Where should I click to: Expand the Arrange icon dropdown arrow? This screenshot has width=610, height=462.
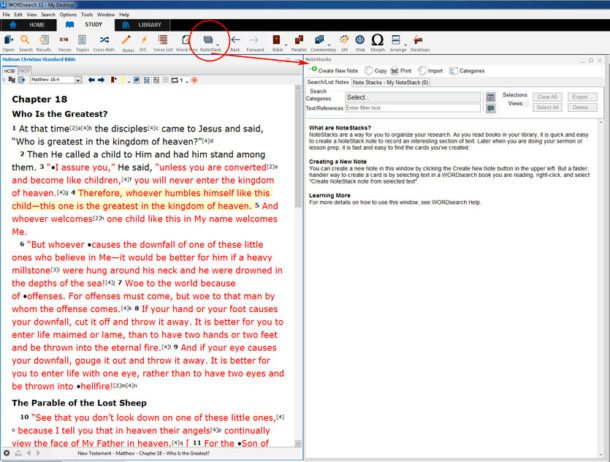pyautogui.click(x=405, y=45)
